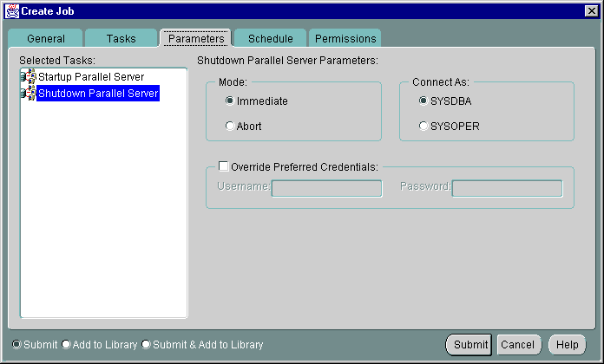Click the Create Job title bar icon

point(10,10)
